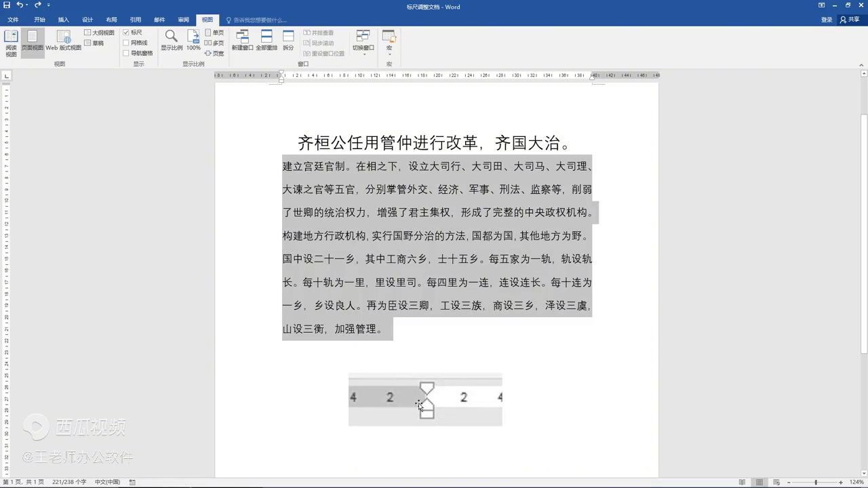Switch to the 插入 (Insert) tab

(64, 20)
